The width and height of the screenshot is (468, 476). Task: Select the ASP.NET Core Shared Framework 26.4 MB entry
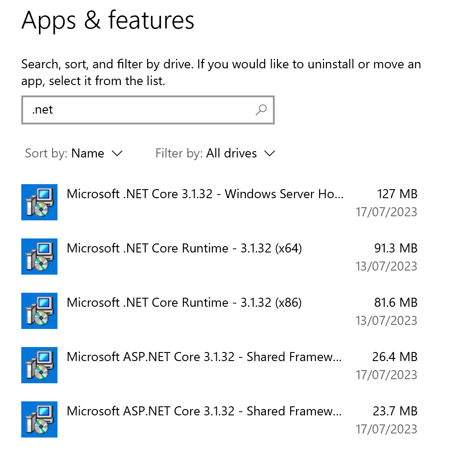204,357
